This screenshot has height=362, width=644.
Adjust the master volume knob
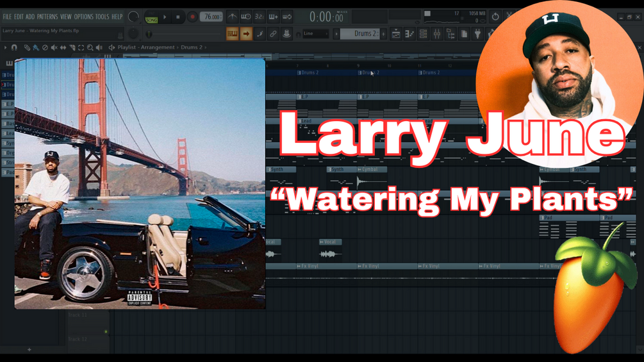(133, 17)
